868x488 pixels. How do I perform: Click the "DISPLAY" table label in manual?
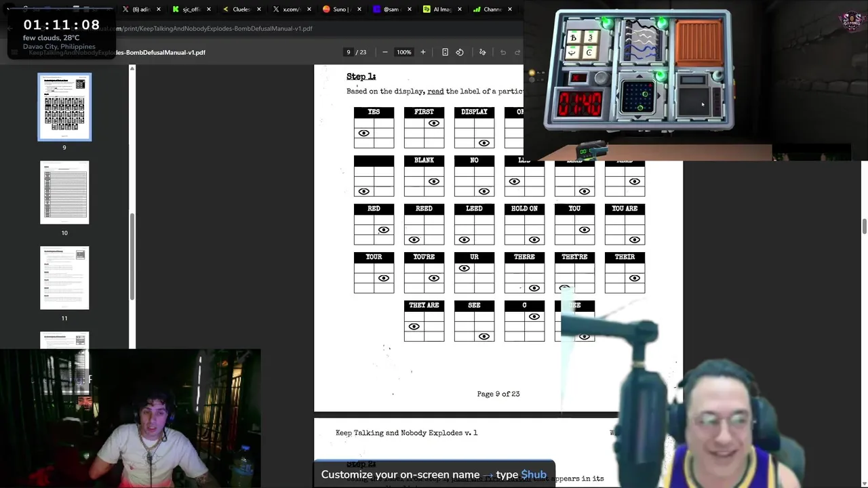pos(474,112)
